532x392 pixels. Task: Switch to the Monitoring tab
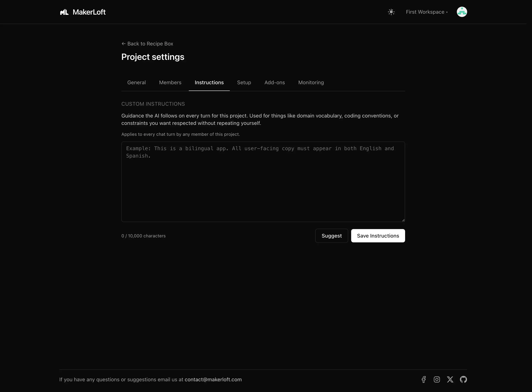311,82
